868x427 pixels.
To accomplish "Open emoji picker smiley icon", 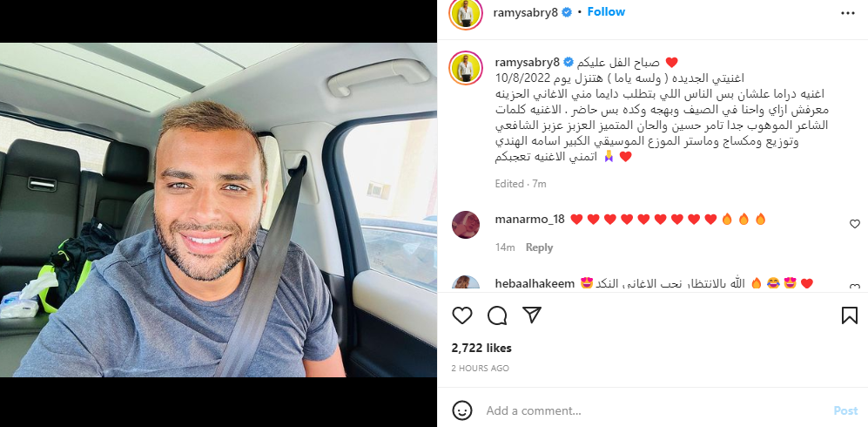I will pyautogui.click(x=462, y=410).
